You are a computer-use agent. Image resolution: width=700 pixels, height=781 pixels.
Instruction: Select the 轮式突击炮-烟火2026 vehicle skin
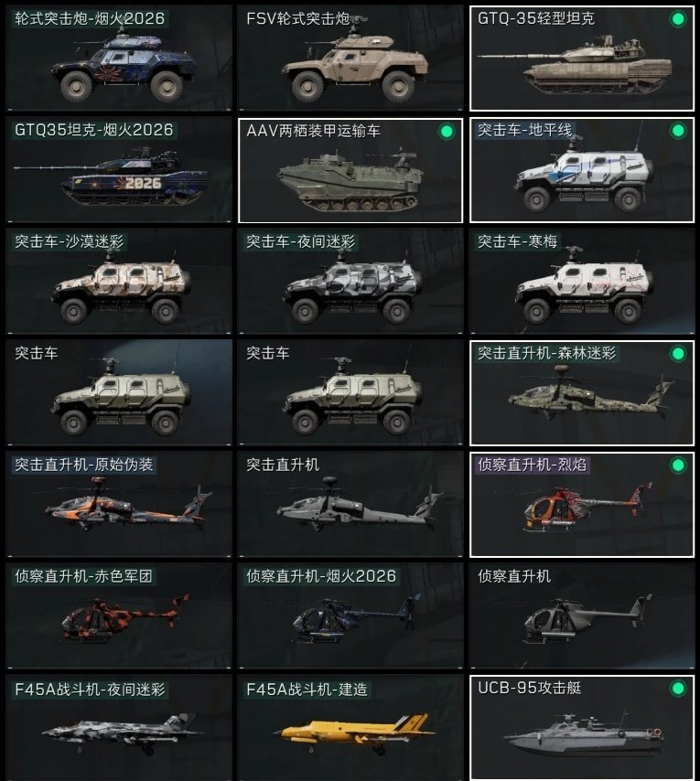pyautogui.click(x=119, y=58)
